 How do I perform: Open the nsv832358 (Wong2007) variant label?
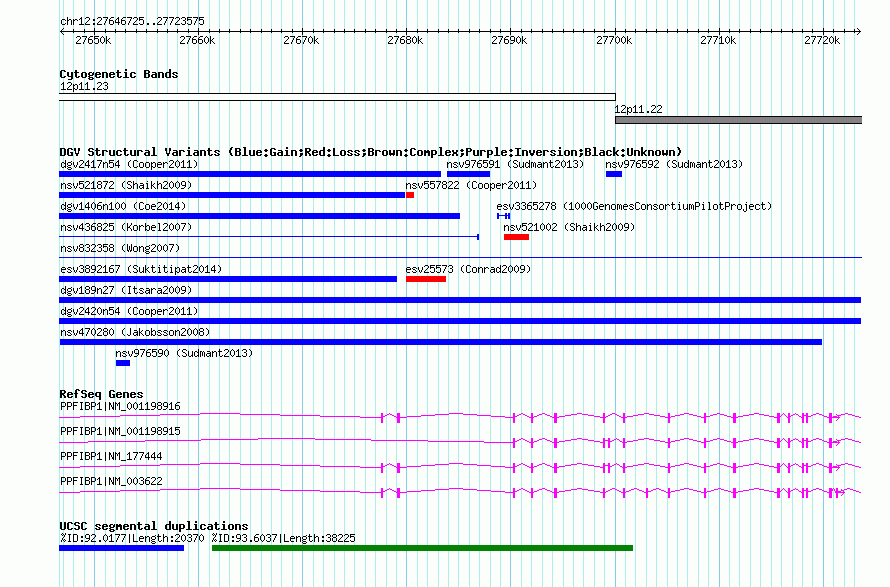[120, 248]
